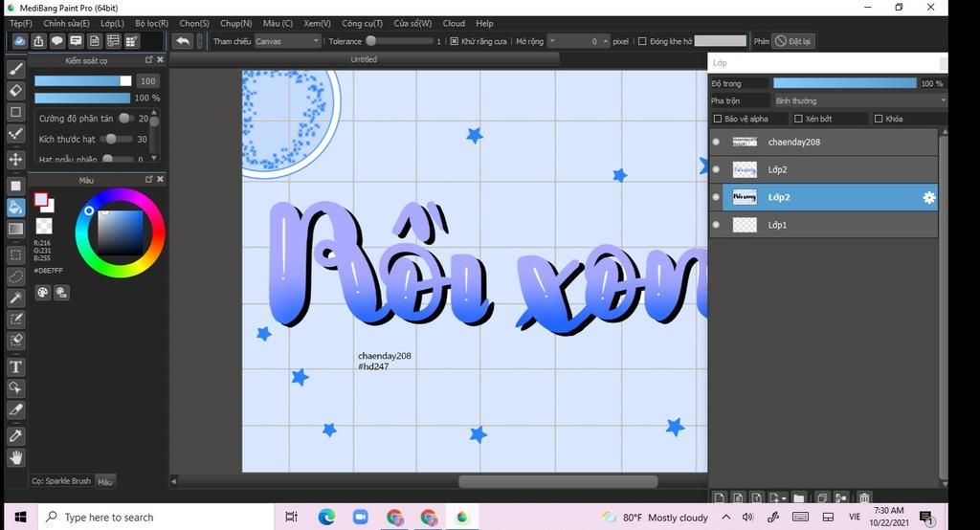Image resolution: width=980 pixels, height=530 pixels.
Task: Increase the expand pixel value using the stepper
Action: pos(605,39)
